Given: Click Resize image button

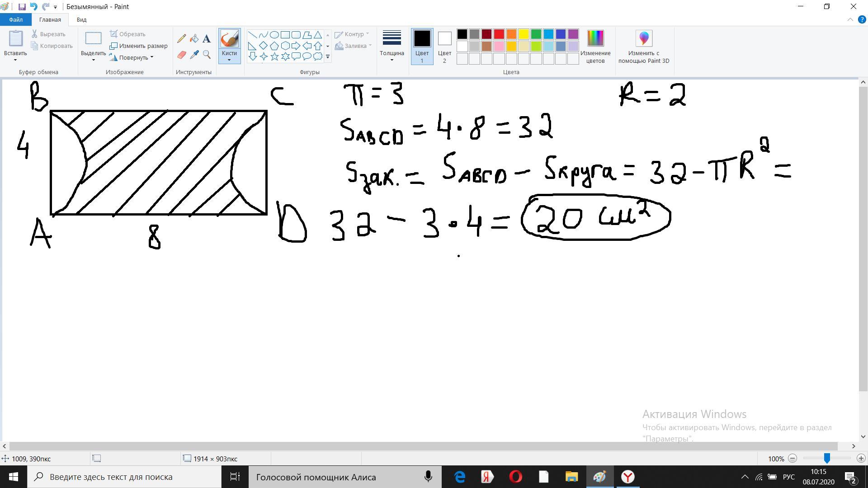Looking at the screenshot, I should point(139,46).
